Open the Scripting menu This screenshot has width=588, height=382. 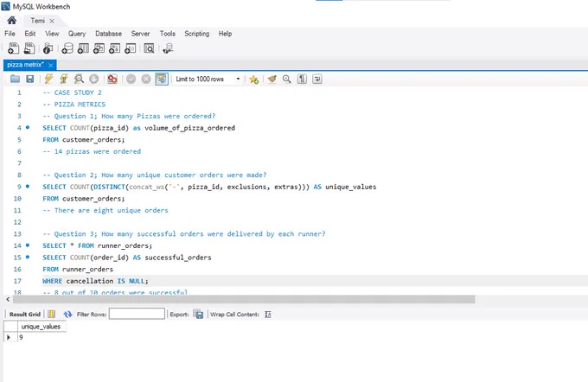[197, 34]
